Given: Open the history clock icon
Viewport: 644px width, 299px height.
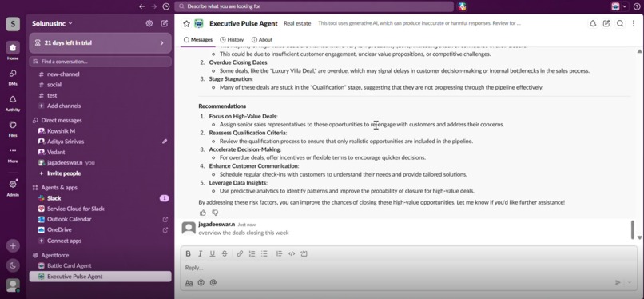Looking at the screenshot, I should pos(166,6).
